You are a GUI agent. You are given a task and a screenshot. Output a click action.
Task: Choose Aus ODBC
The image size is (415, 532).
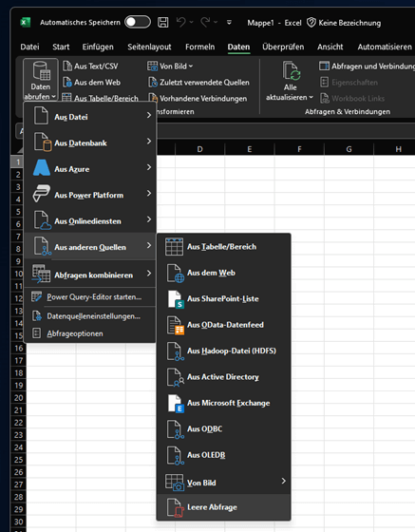click(x=224, y=428)
